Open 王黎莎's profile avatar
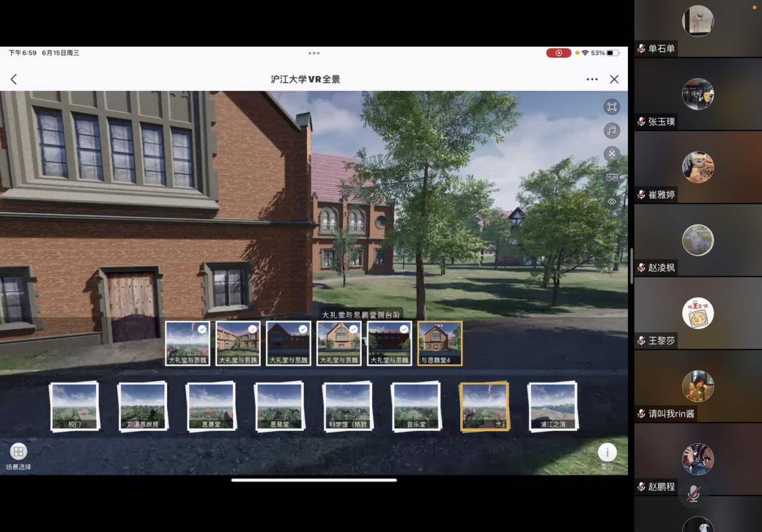 point(698,313)
